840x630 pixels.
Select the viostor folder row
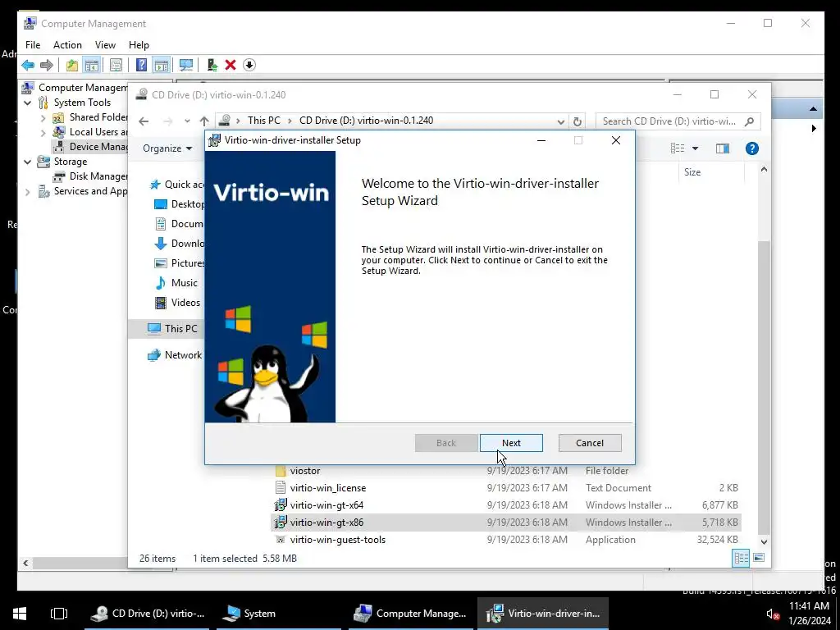tap(505, 471)
